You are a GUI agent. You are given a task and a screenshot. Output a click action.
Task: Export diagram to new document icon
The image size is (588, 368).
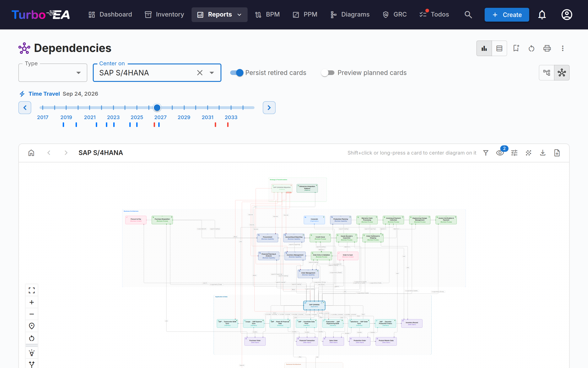coord(557,153)
